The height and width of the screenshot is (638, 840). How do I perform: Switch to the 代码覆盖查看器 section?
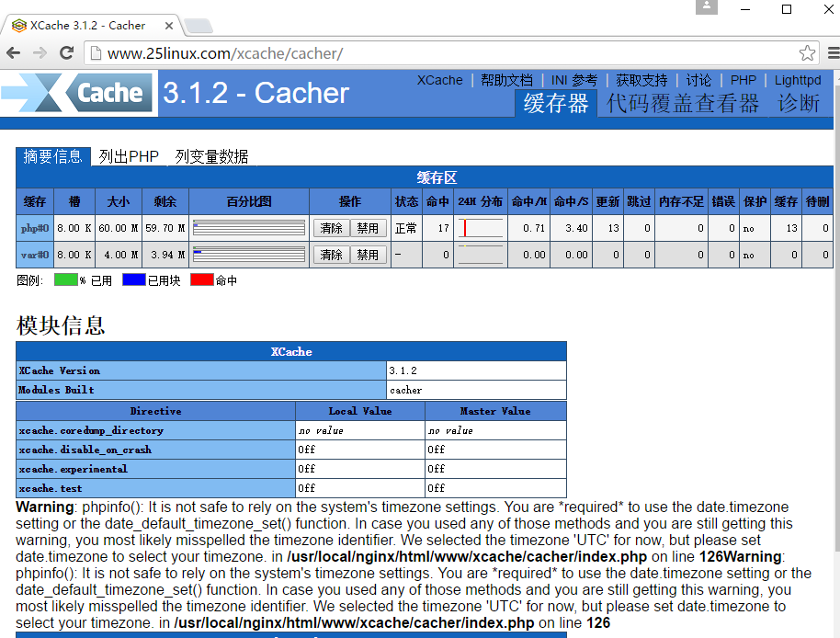pos(683,103)
